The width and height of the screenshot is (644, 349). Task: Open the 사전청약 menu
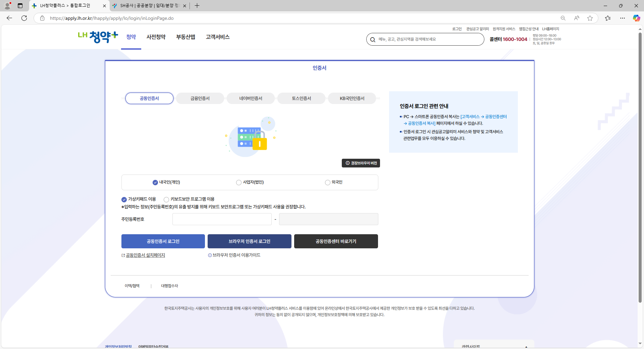coord(156,37)
